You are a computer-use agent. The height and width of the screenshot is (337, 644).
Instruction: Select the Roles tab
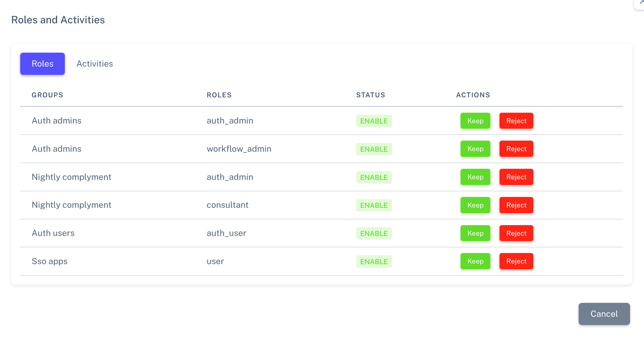tap(42, 64)
